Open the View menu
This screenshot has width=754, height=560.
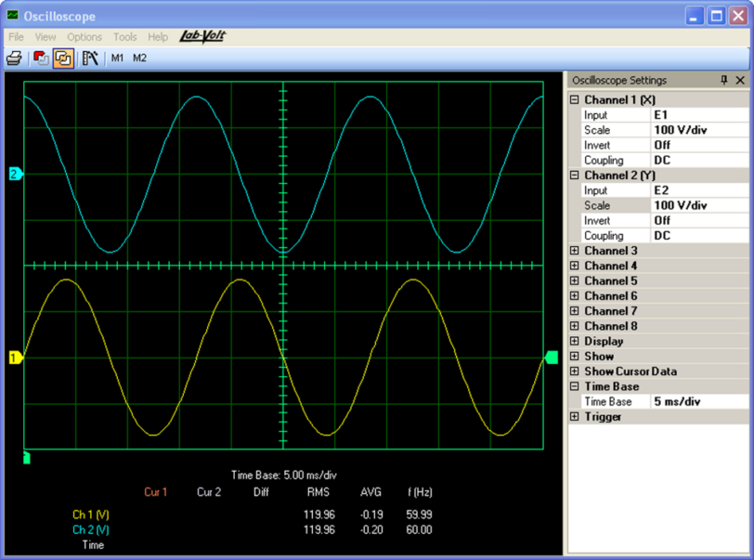45,37
